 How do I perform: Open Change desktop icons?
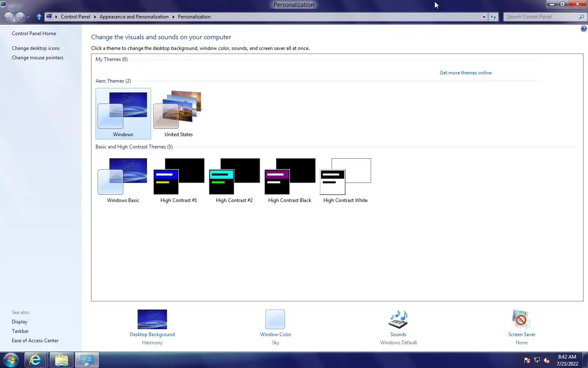click(x=36, y=48)
